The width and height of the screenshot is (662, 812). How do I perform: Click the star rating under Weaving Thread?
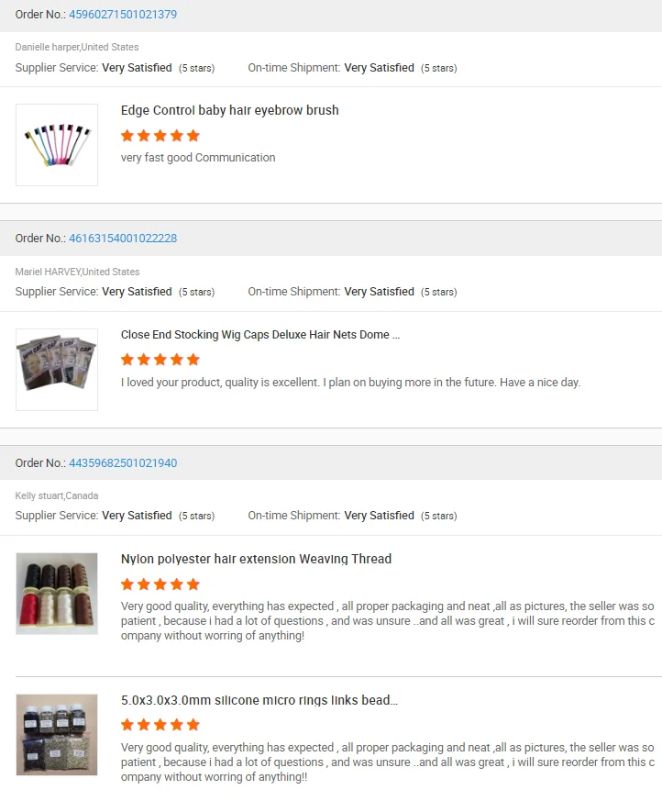point(160,584)
